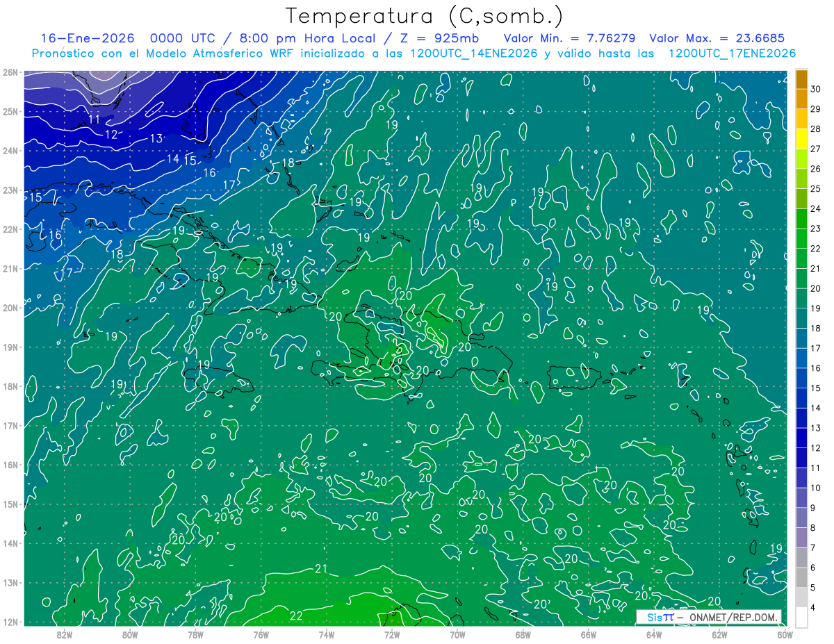The width and height of the screenshot is (834, 644).
Task: Click '8:00 pm Hora Local' text
Action: [306, 38]
